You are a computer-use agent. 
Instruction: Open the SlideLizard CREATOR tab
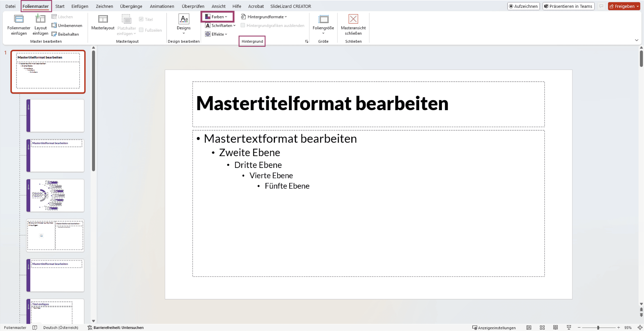(x=291, y=6)
